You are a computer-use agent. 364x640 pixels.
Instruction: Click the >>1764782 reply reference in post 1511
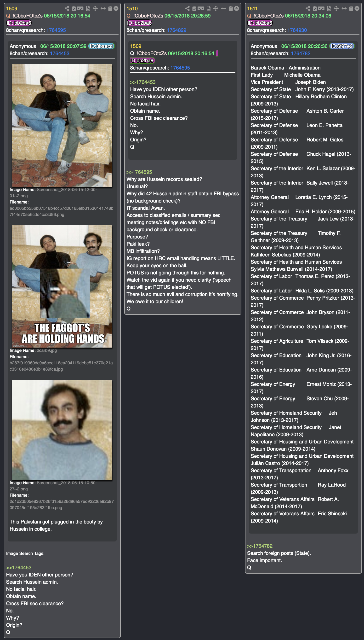(260, 546)
